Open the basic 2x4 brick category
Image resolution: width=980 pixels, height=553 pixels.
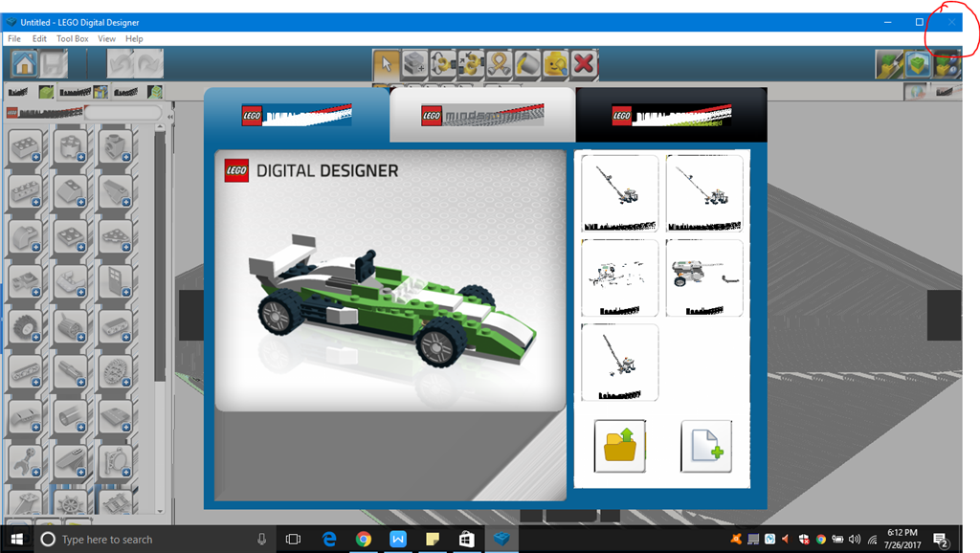(26, 146)
